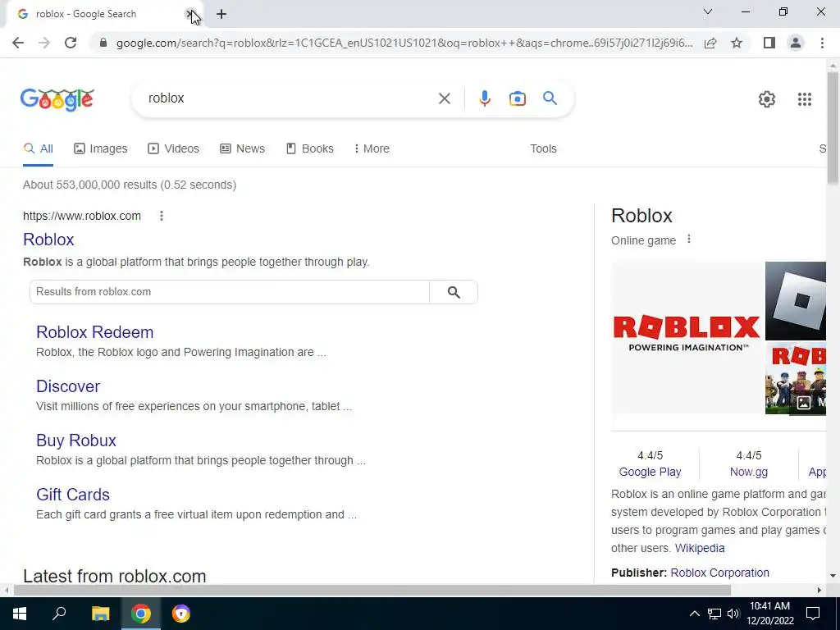Image resolution: width=840 pixels, height=630 pixels.
Task: Click the Google holiday logo
Action: point(57,100)
